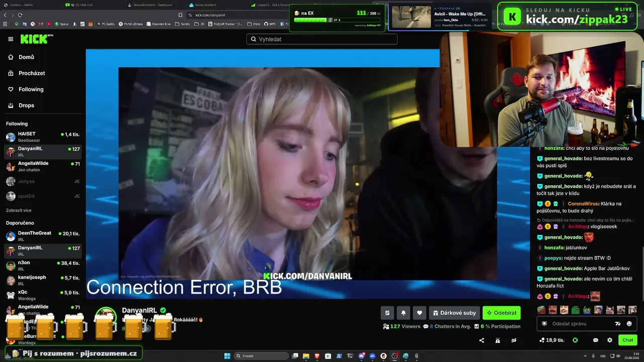Send message with green Chat button

click(628, 340)
